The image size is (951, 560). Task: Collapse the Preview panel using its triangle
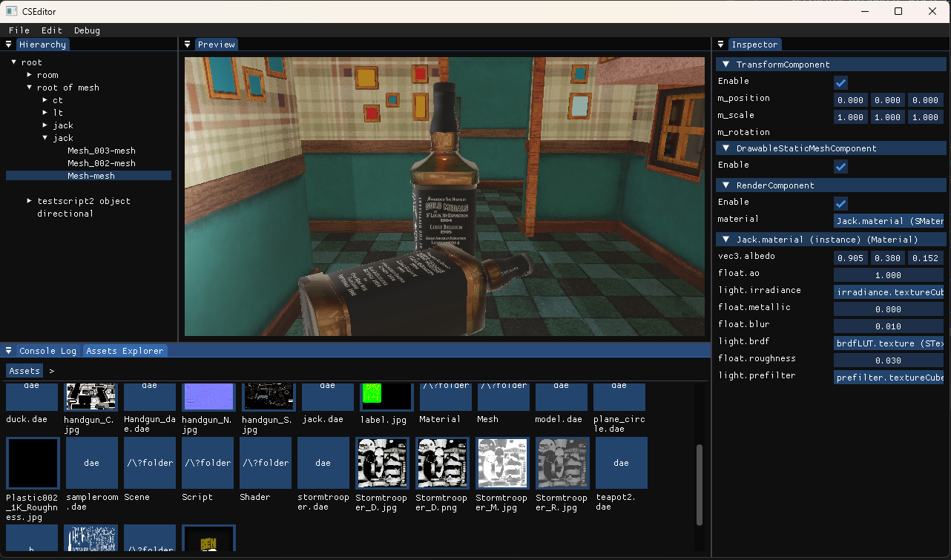click(188, 45)
